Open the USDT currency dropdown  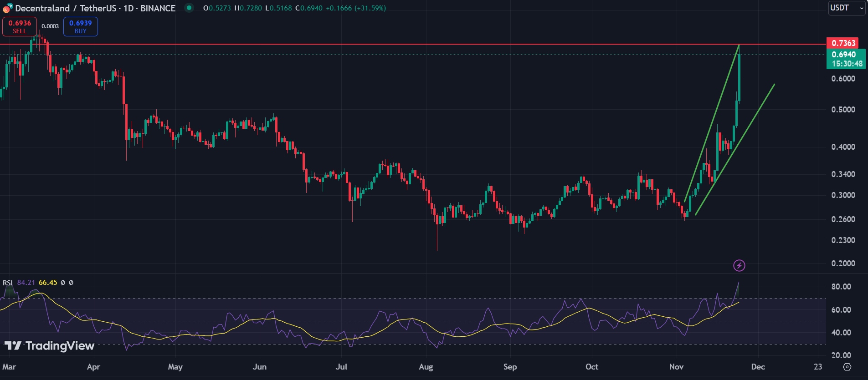click(847, 8)
